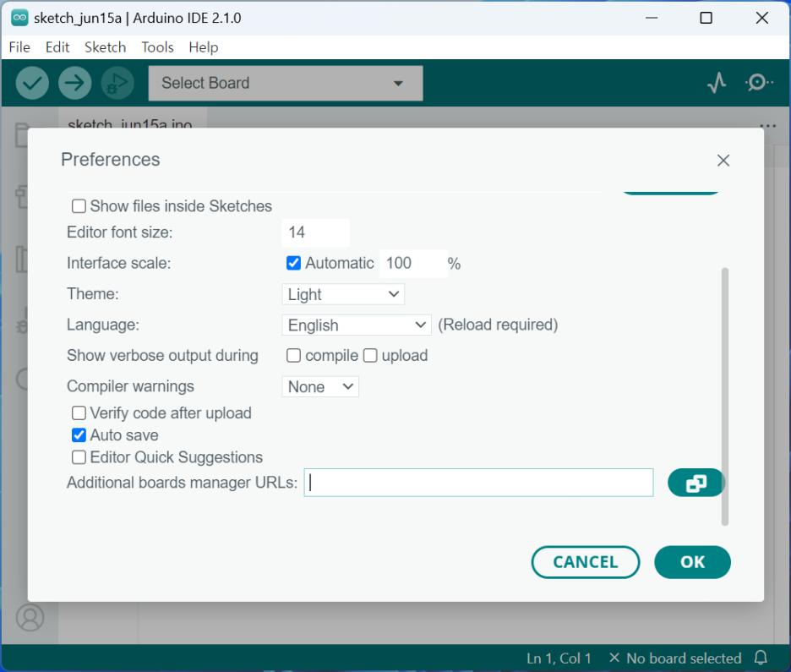This screenshot has width=791, height=672.
Task: Toggle Show files inside Sketches checkbox
Action: coord(79,206)
